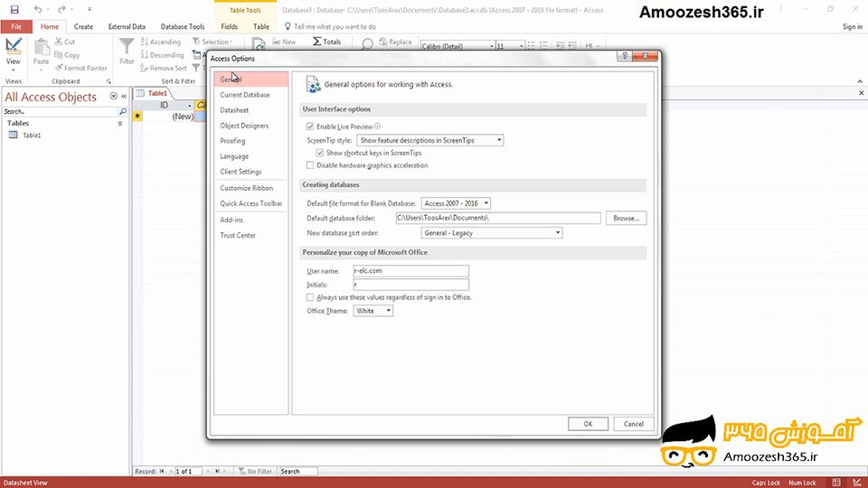
Task: Click the Enable Live Preview info icon
Action: 378,127
